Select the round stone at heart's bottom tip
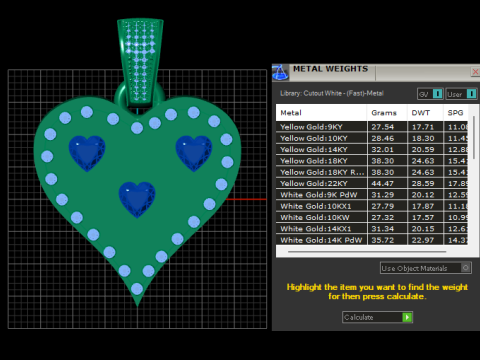This screenshot has width=480, height=360. [x=137, y=289]
